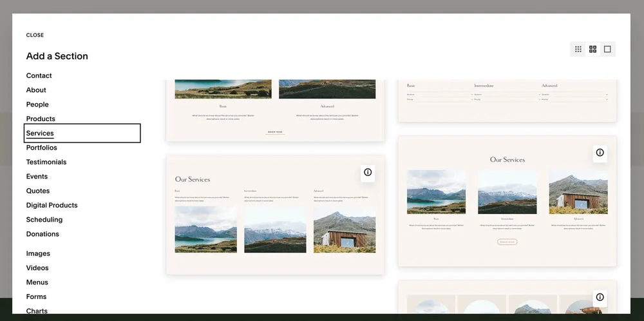This screenshot has width=644, height=321.
Task: Open info icon on left-aligned Our Services layout
Action: point(368,172)
